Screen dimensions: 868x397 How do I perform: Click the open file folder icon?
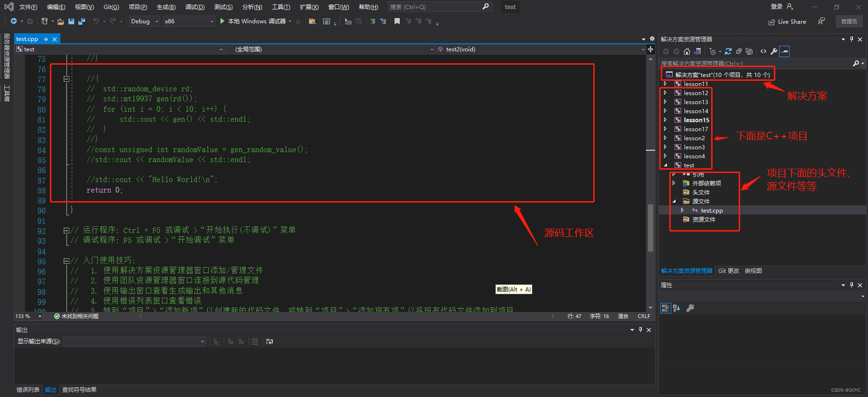coord(61,21)
